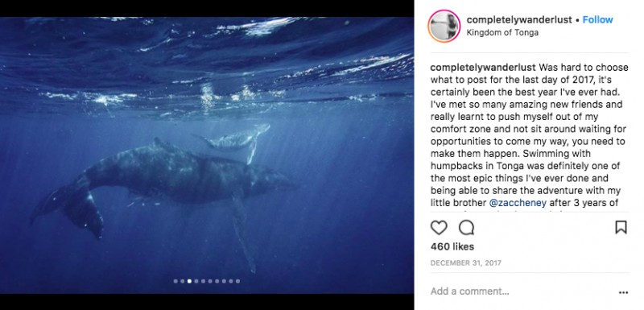
Task: Select the fifth carousel dot
Action: point(204,281)
